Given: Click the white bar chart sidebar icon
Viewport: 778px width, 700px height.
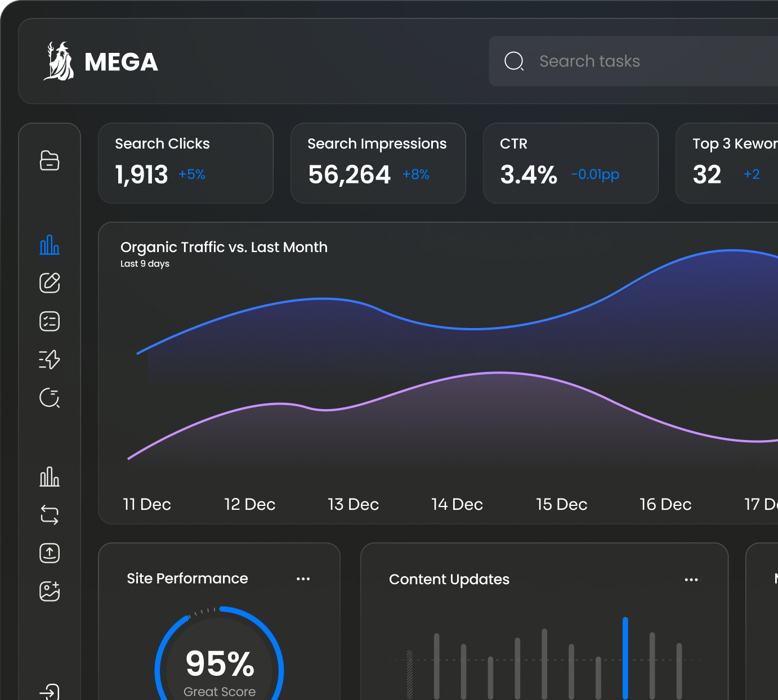Looking at the screenshot, I should coord(50,477).
